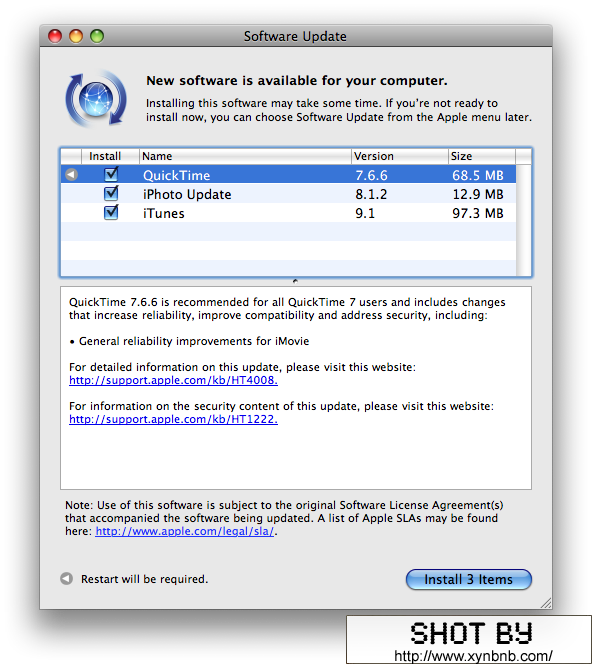Zoom the Software Update window with green button
The height and width of the screenshot is (664, 592).
coord(97,36)
